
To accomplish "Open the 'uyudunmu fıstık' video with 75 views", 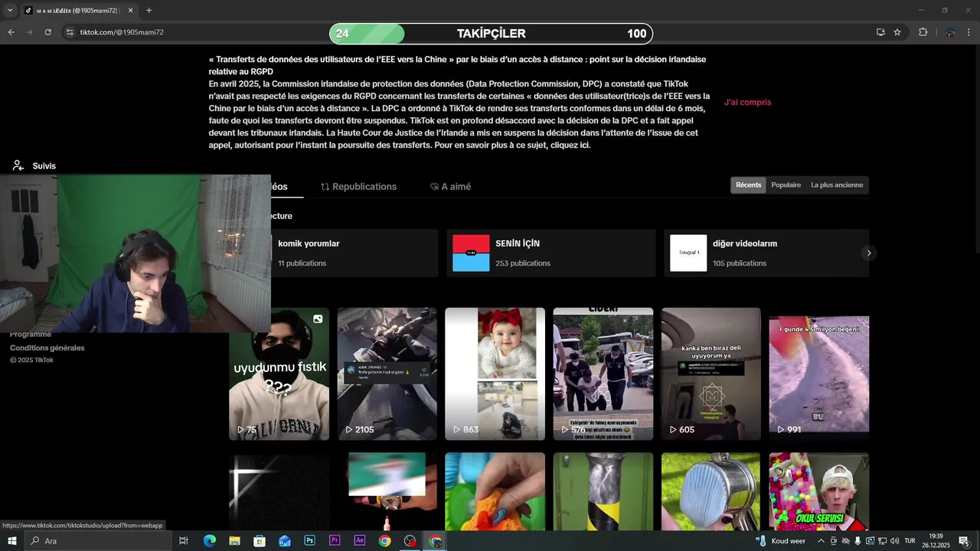I will pyautogui.click(x=279, y=373).
